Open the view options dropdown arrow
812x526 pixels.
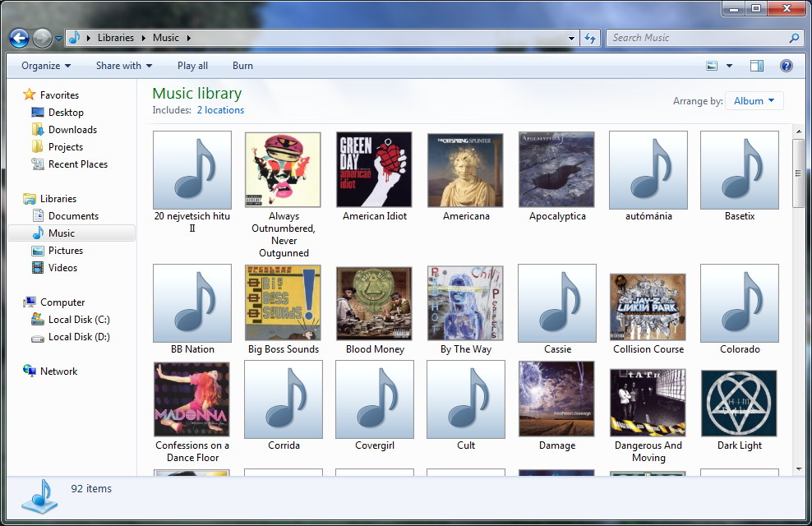tap(729, 66)
